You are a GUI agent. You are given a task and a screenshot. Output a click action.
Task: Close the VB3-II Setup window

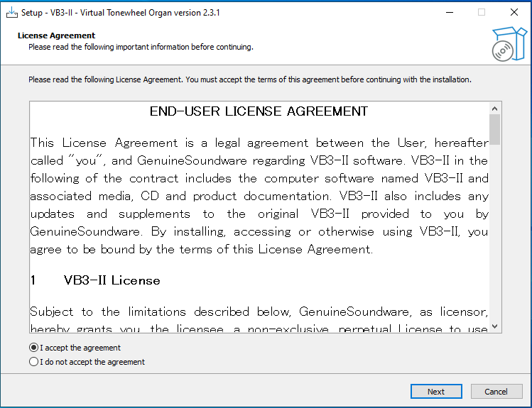click(x=514, y=13)
